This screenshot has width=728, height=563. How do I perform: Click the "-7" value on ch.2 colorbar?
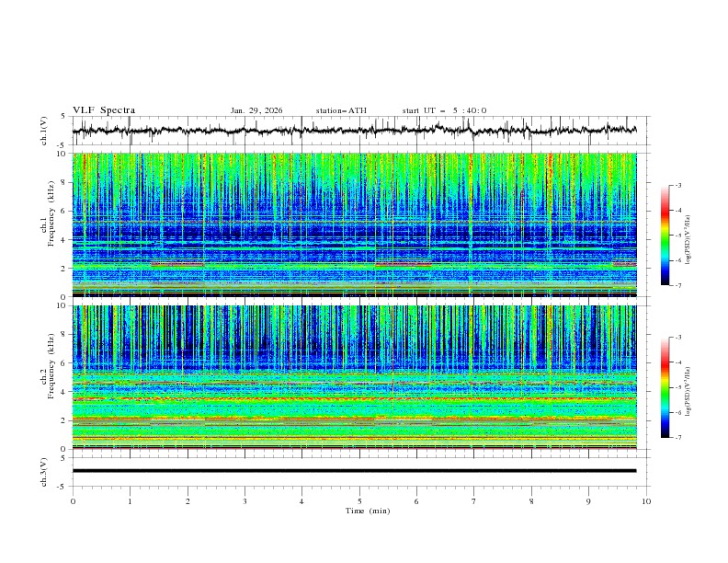pos(678,437)
